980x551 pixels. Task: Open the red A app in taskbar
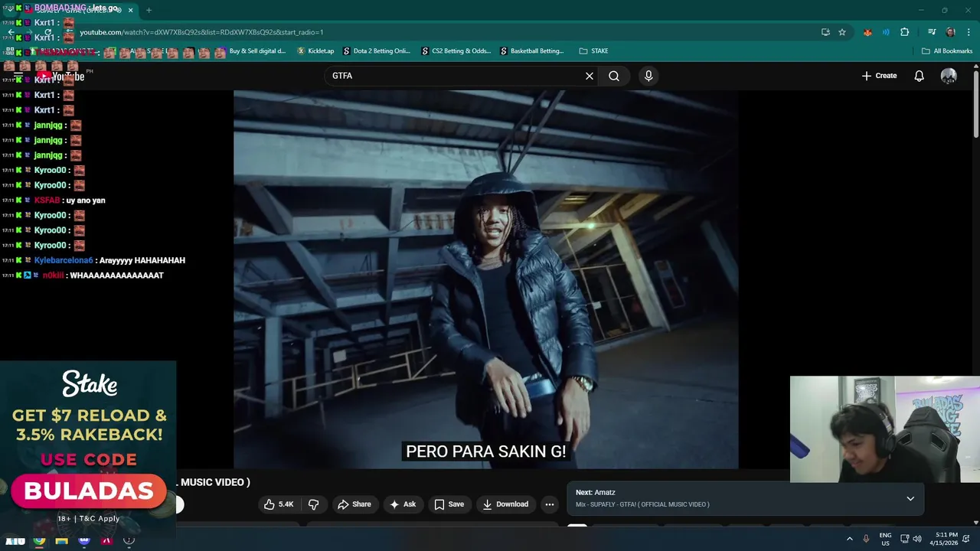[106, 540]
